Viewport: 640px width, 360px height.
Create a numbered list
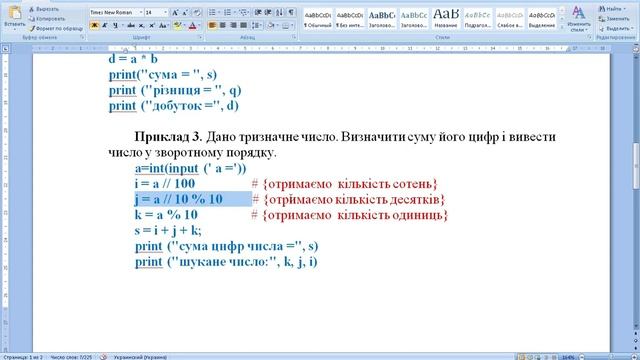[227, 13]
